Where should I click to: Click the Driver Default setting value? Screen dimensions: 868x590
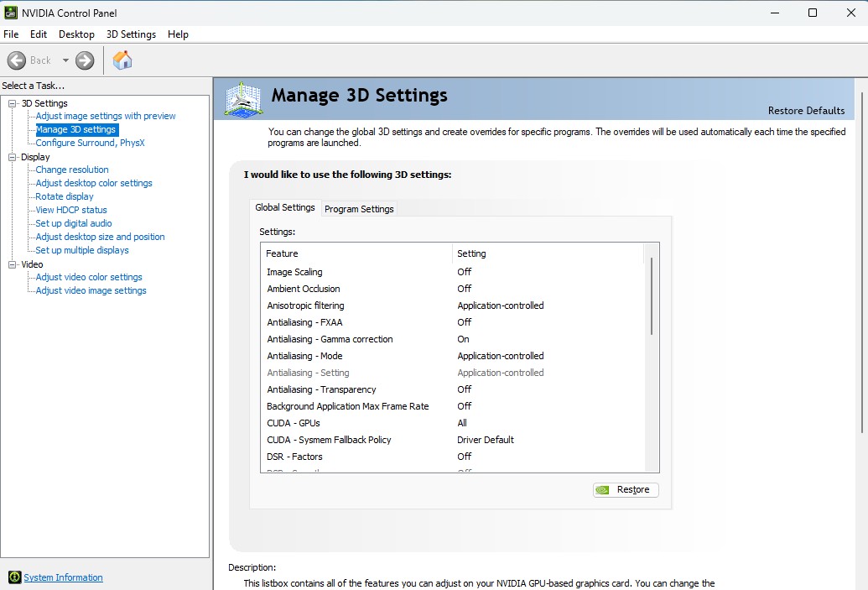click(x=486, y=440)
